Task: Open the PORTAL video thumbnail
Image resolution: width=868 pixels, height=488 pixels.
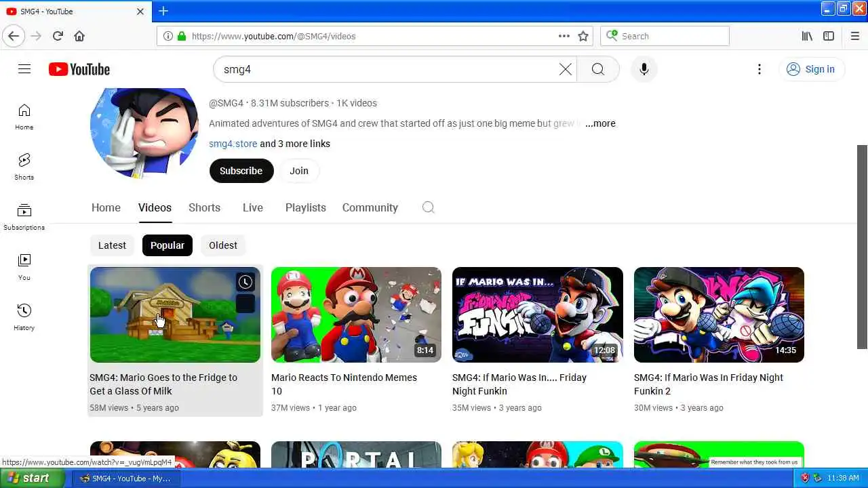Action: (356, 455)
